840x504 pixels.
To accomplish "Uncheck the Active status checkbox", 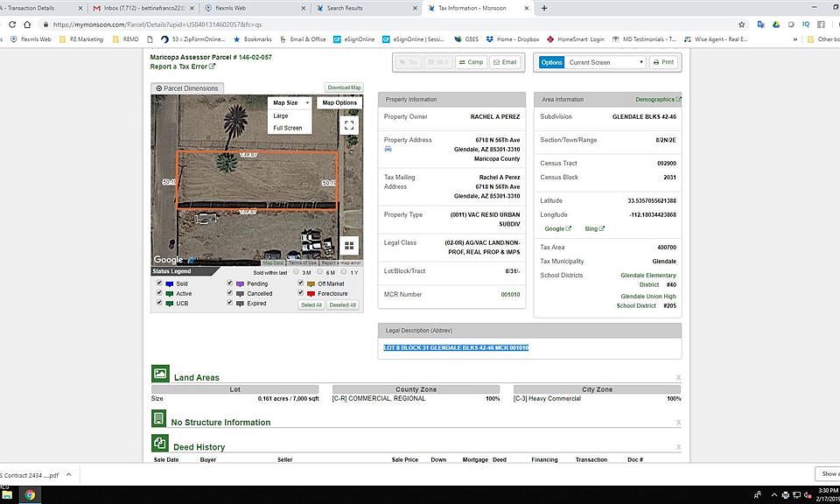I will point(159,292).
